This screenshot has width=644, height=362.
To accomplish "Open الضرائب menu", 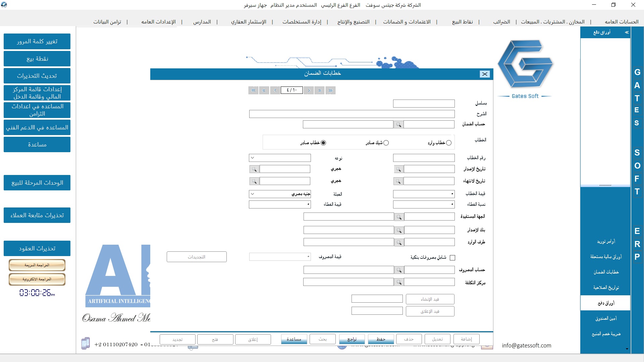I will point(501,22).
